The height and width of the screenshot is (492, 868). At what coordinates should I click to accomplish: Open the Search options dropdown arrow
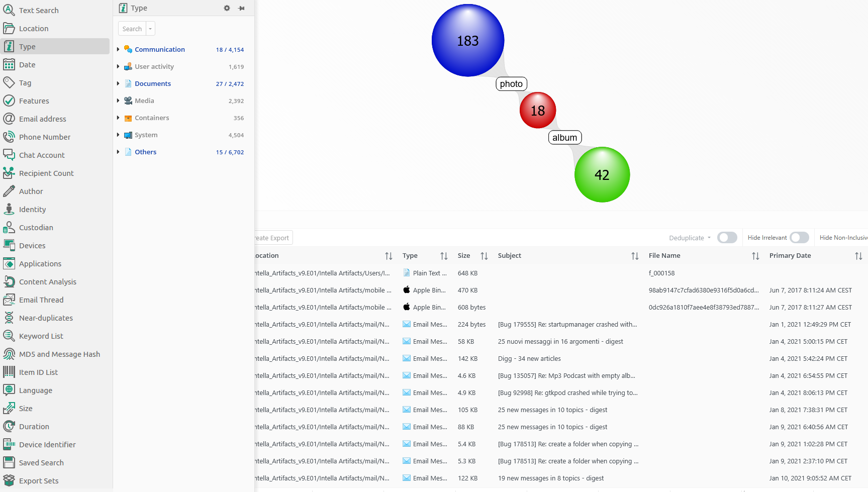(x=150, y=29)
